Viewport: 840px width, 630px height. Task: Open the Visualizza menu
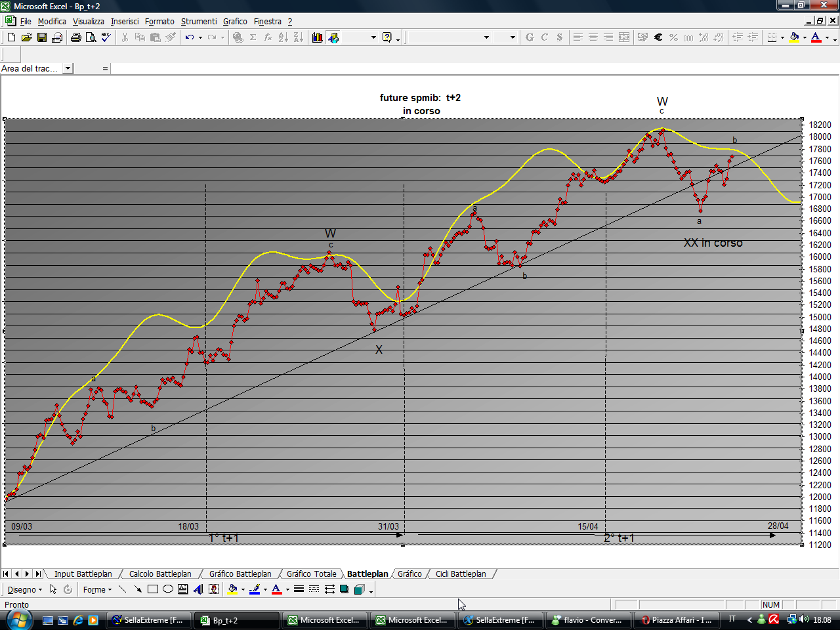(x=89, y=21)
